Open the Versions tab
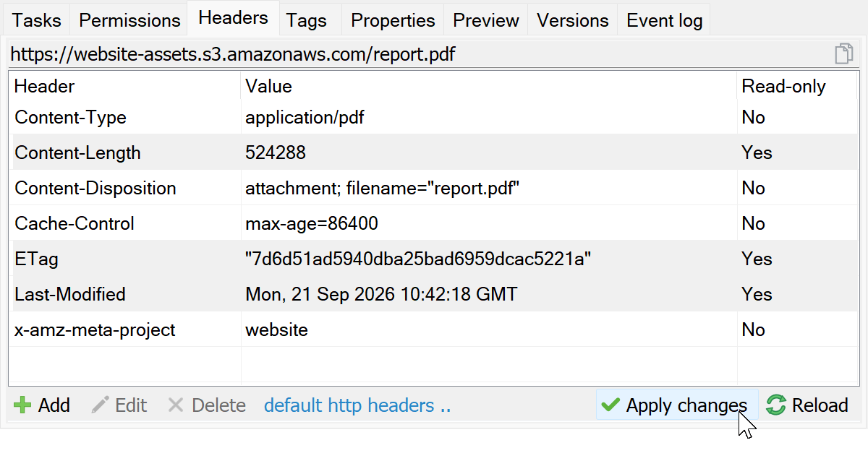868x461 pixels. click(x=573, y=21)
